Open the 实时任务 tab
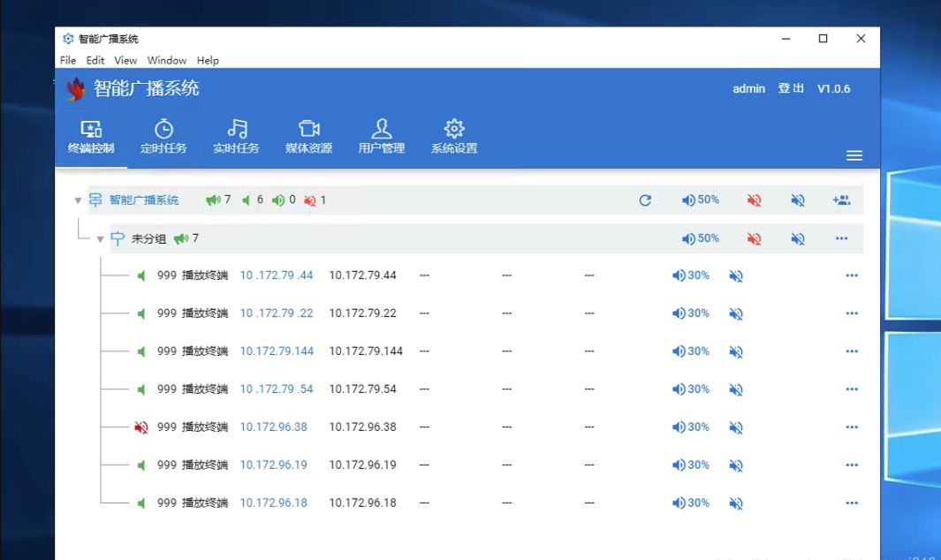 pos(236,138)
